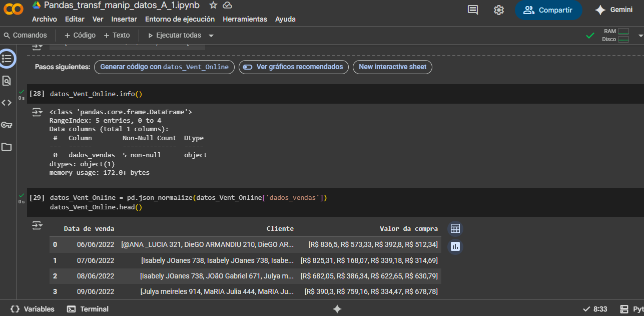Open the settings gear in the header
Image resolution: width=644 pixels, height=316 pixels.
pos(499,10)
